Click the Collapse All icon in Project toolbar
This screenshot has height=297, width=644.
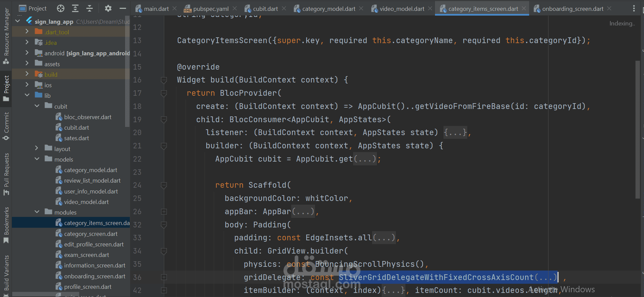tap(89, 8)
